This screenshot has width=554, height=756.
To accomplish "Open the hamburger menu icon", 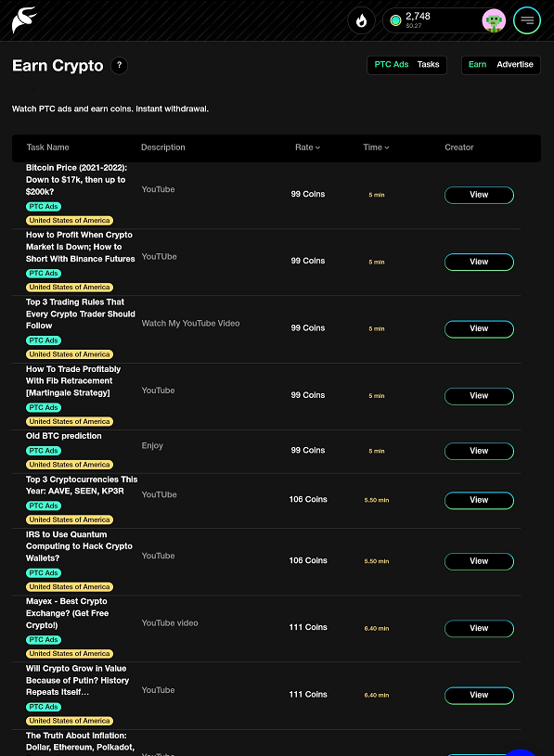I will [x=527, y=20].
